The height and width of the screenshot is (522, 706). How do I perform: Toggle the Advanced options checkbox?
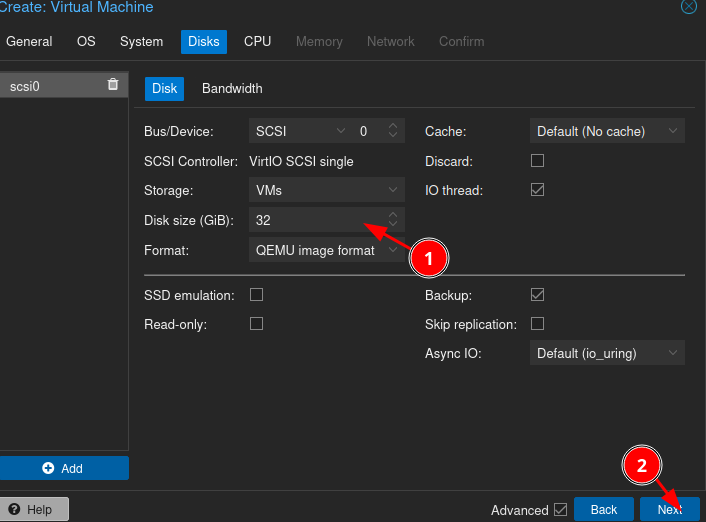[x=560, y=510]
